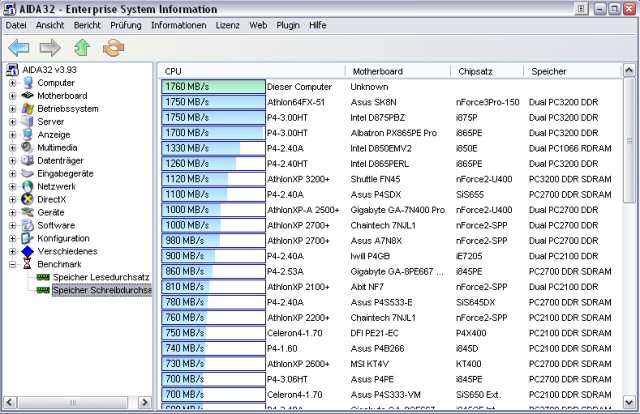640x414 pixels.
Task: Sort by the CPU column header
Action: point(251,71)
